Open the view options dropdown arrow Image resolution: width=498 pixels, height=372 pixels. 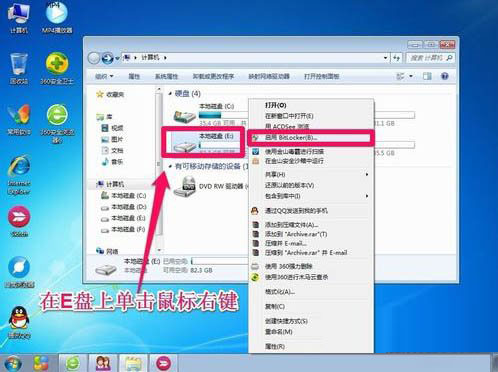(x=411, y=76)
